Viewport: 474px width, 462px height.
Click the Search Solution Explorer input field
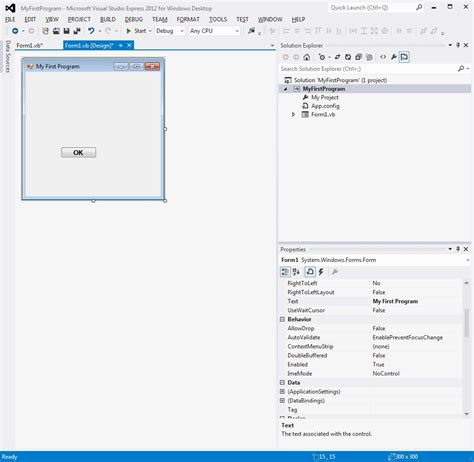(x=368, y=69)
